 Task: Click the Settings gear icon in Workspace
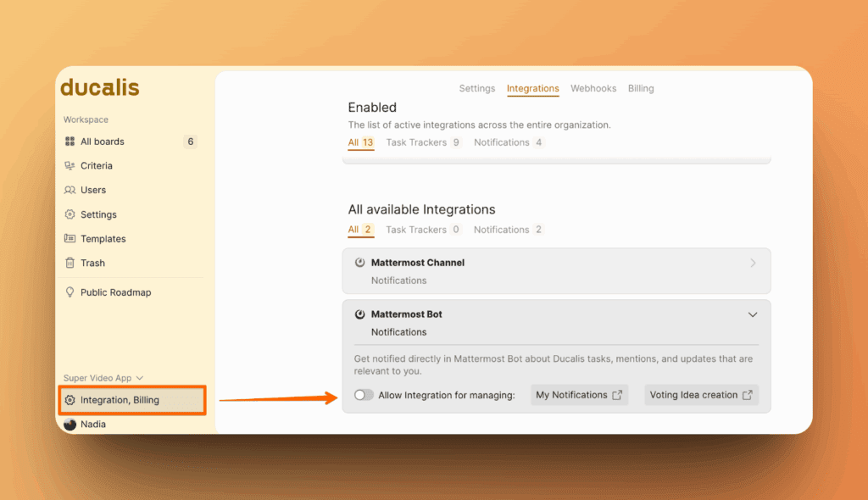pos(70,214)
